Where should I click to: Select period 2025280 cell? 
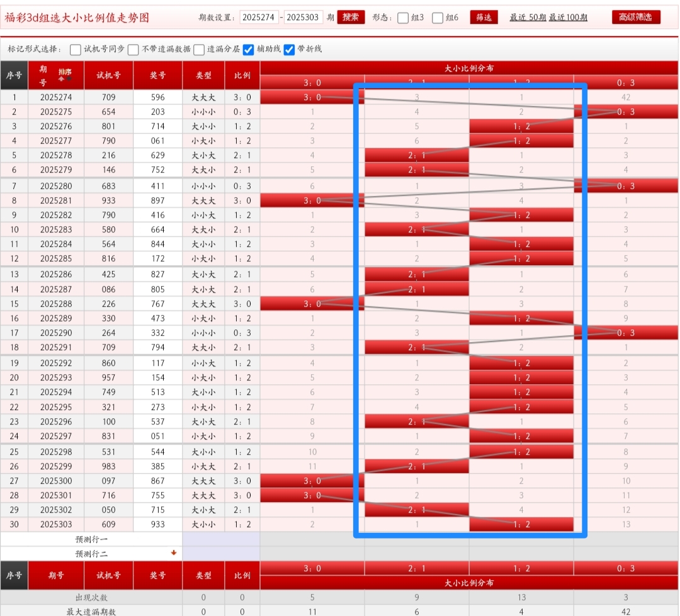coord(56,186)
